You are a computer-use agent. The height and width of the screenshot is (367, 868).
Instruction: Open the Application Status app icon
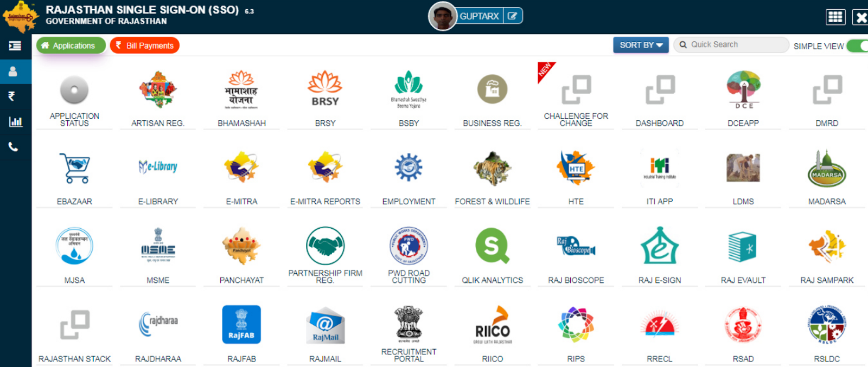pyautogui.click(x=74, y=90)
